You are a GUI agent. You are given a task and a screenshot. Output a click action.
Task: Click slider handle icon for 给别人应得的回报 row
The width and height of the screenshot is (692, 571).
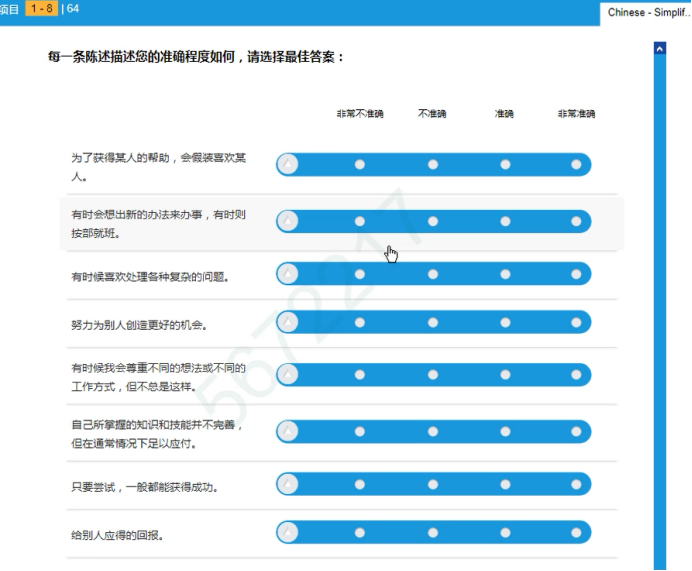click(x=288, y=532)
